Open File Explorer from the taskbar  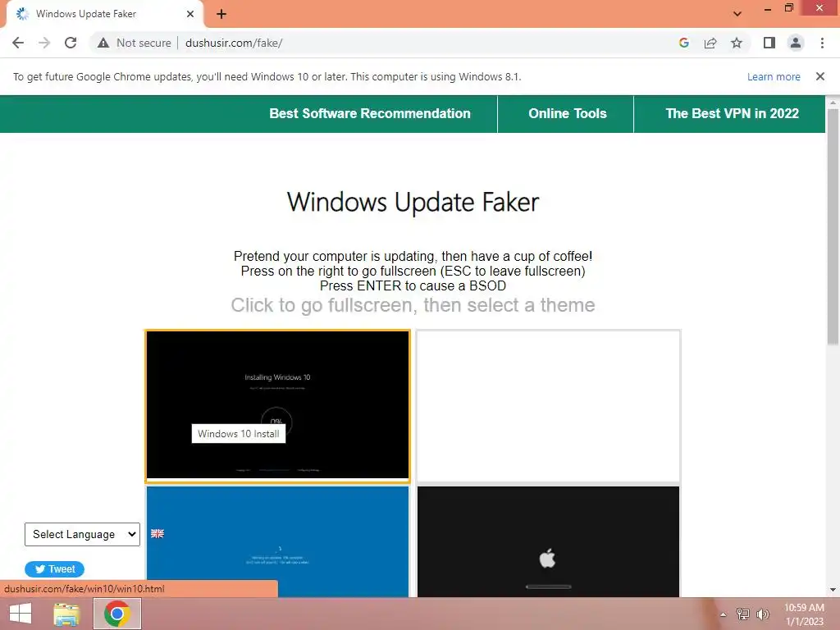pyautogui.click(x=66, y=614)
